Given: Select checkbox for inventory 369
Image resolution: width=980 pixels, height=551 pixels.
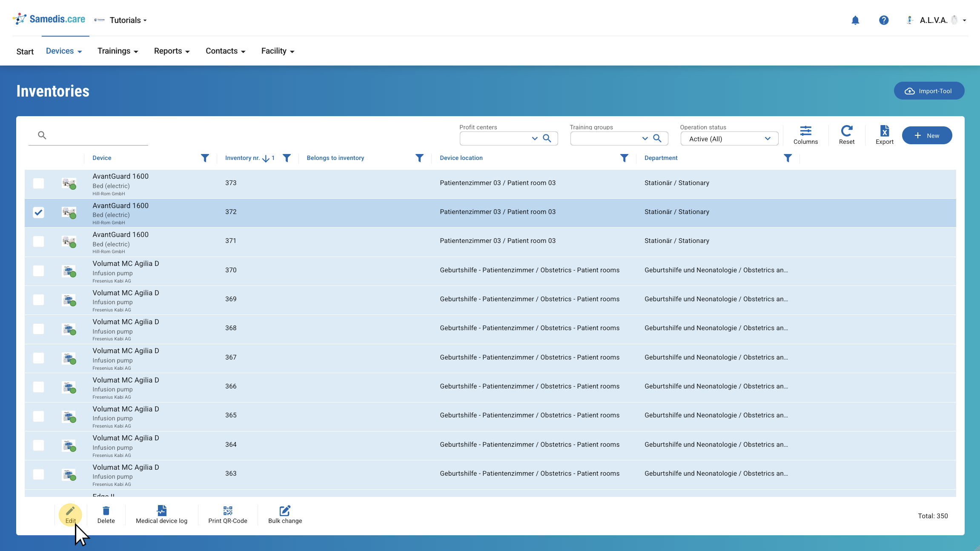Looking at the screenshot, I should 38,300.
